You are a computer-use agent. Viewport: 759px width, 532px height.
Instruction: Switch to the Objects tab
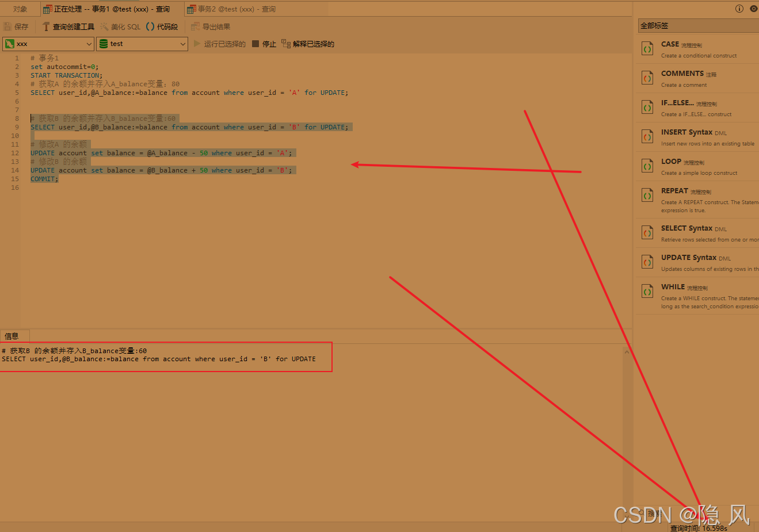click(x=20, y=9)
